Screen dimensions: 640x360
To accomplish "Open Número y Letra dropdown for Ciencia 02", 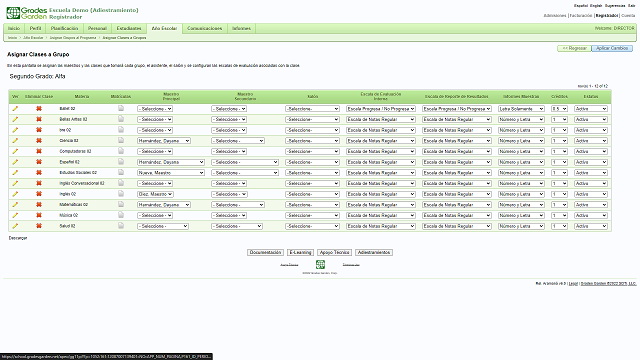I will [521, 141].
